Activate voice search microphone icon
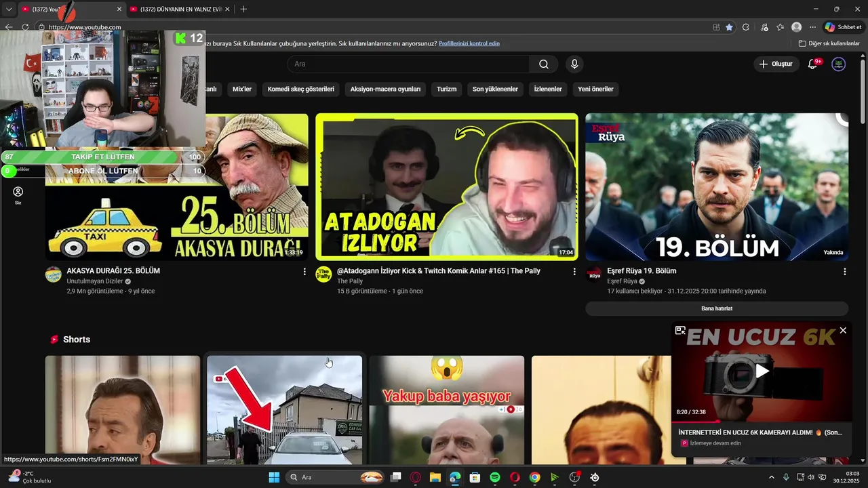This screenshot has height=488, width=868. click(x=574, y=64)
